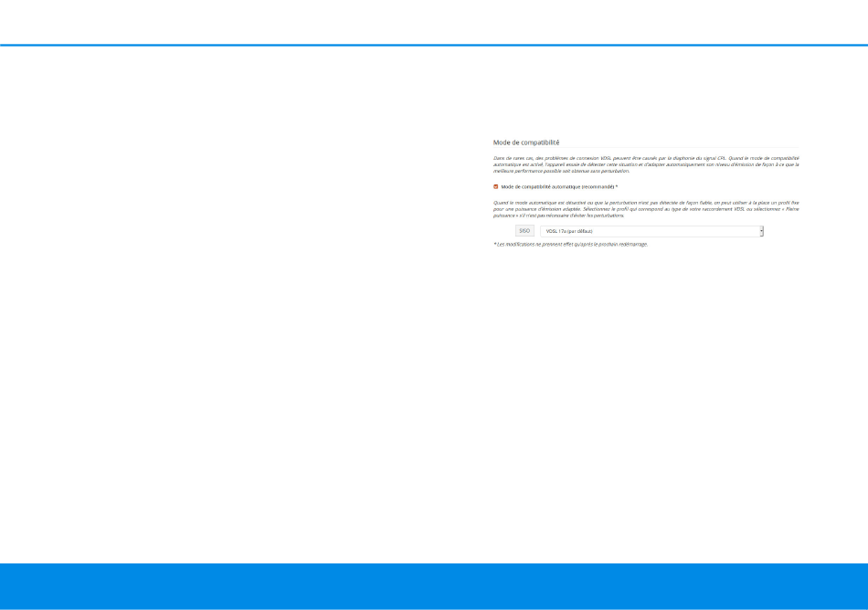Click the 'Mode de compatibilité' heading

526,142
